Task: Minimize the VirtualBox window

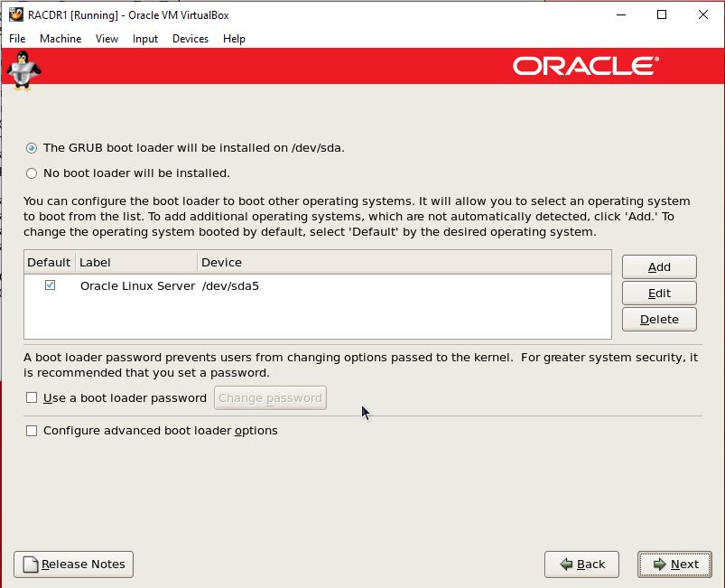Action: tap(621, 14)
